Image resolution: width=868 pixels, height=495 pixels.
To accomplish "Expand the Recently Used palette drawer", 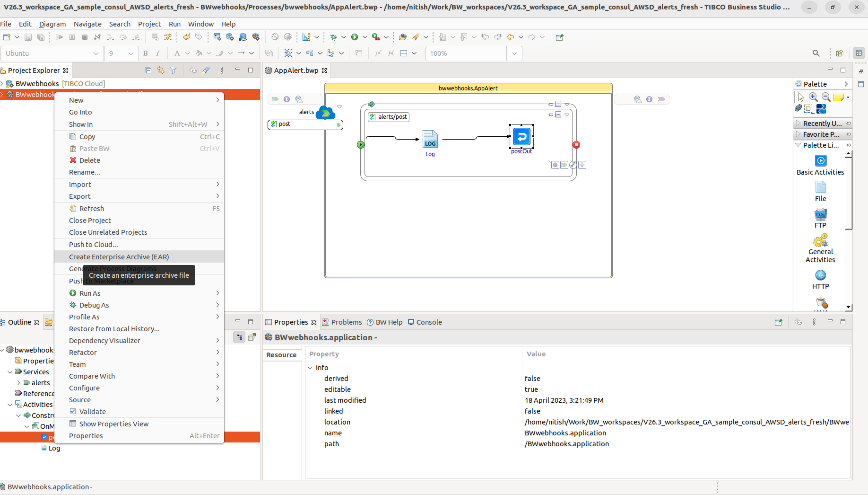I will [823, 123].
